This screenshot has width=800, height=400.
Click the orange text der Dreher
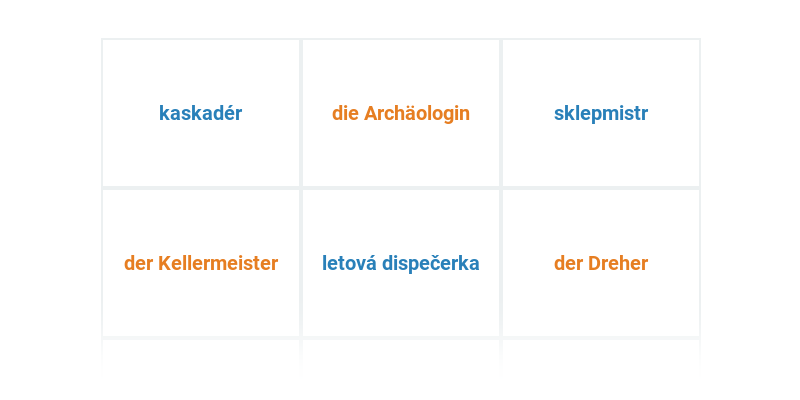coord(601,263)
